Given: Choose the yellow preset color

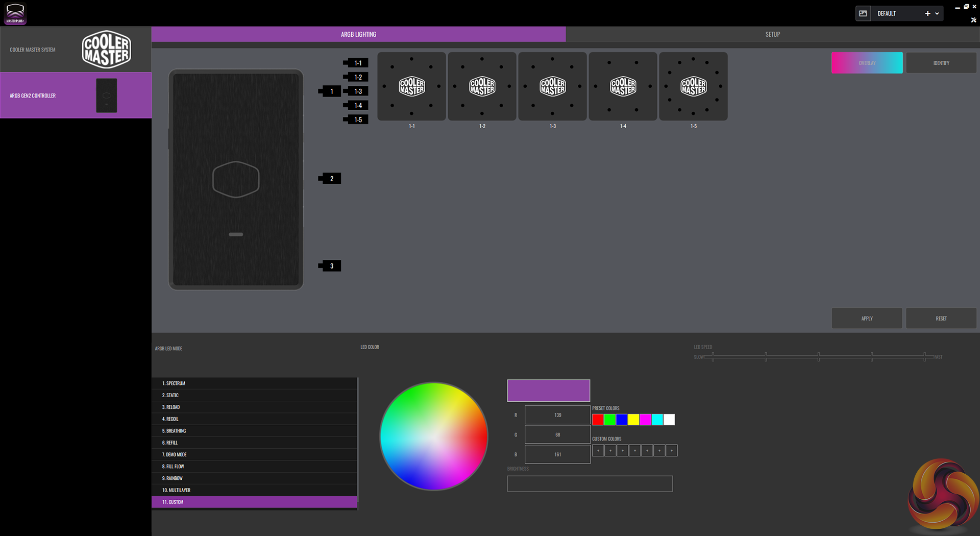Looking at the screenshot, I should tap(633, 420).
